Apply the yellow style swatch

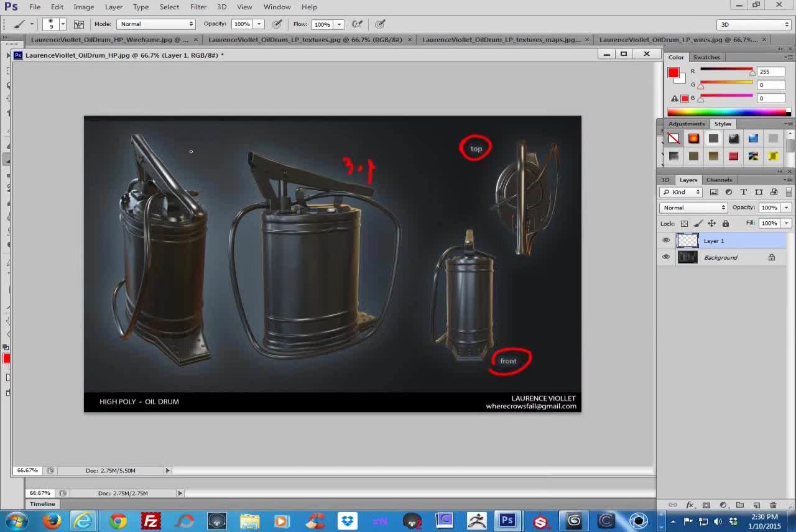point(773,156)
